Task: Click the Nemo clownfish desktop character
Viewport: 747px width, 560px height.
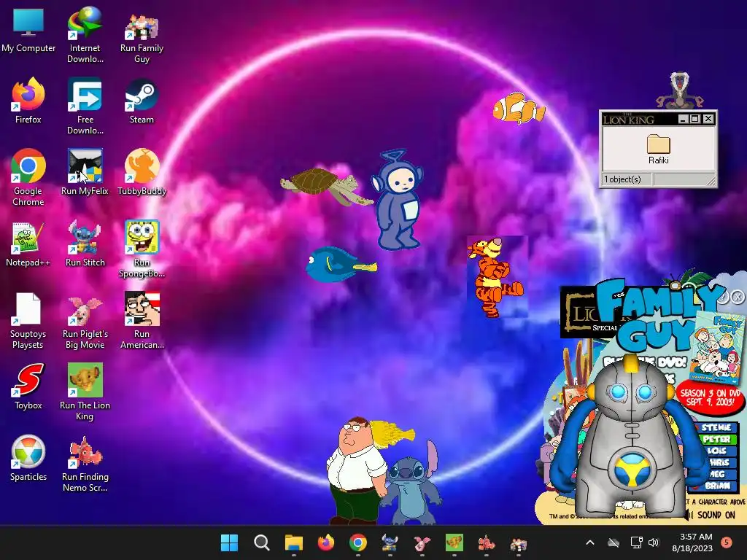Action: coord(519,108)
